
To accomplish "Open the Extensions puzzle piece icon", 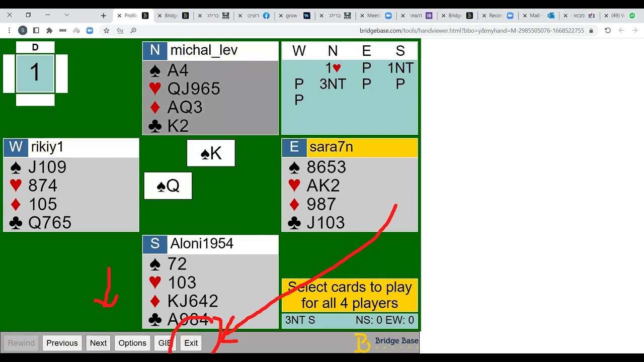I will coord(49,31).
